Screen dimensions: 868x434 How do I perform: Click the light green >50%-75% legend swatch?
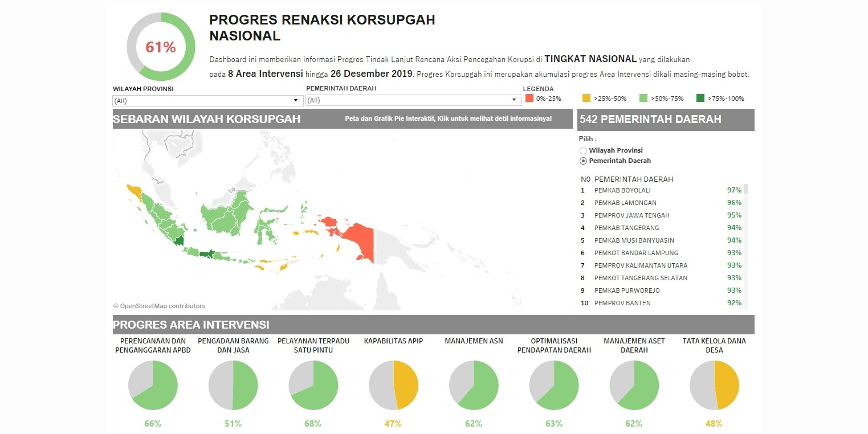tap(643, 98)
